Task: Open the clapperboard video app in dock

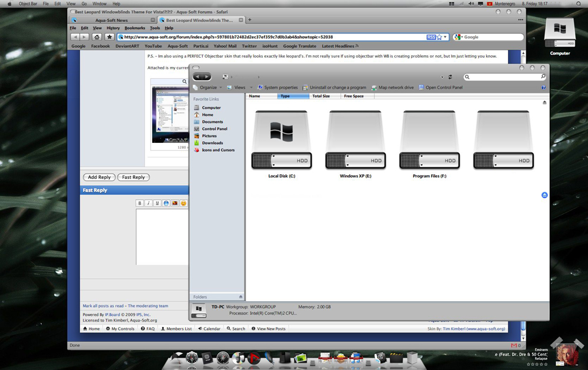Action: point(396,358)
